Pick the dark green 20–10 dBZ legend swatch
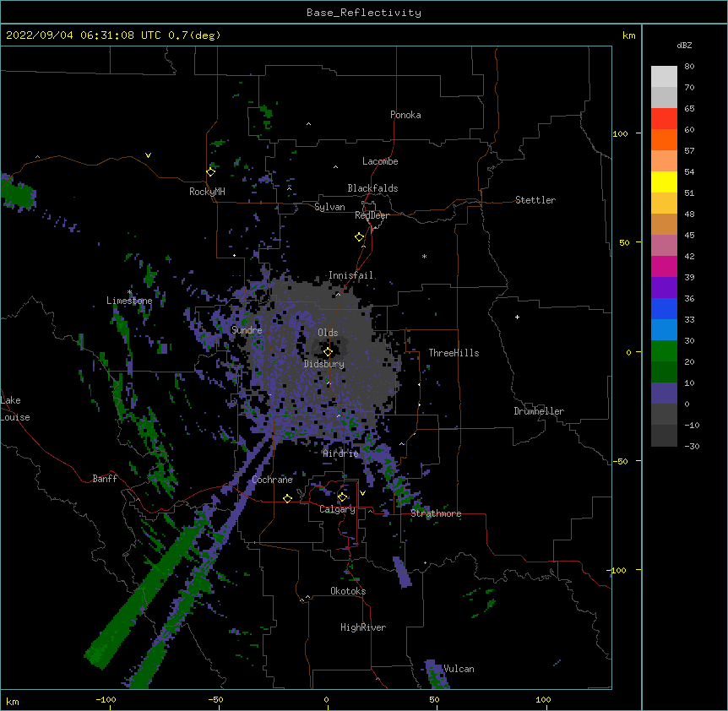 tap(664, 372)
